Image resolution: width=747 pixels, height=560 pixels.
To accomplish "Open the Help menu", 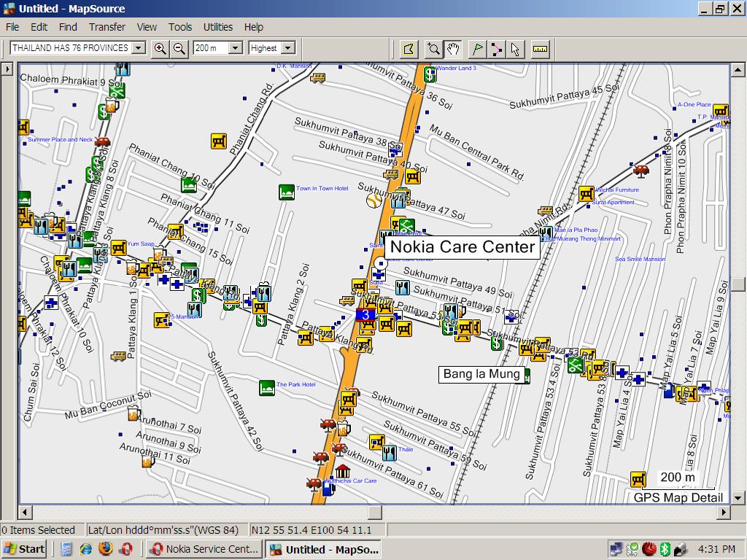I will (x=254, y=27).
